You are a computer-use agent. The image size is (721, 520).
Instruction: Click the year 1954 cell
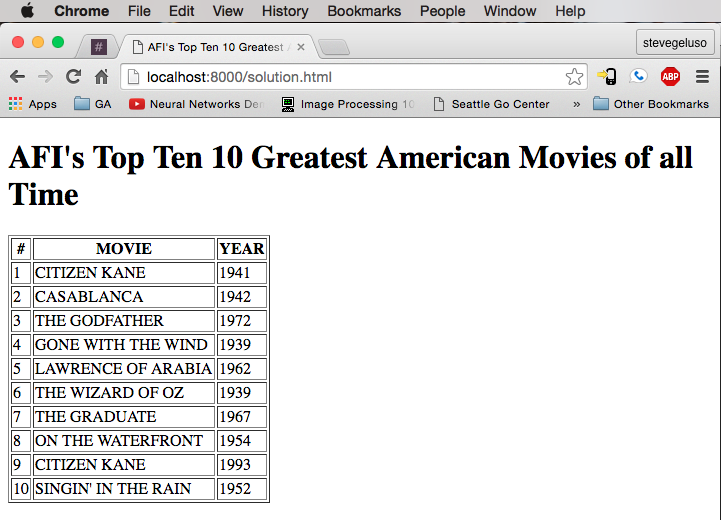(x=242, y=440)
